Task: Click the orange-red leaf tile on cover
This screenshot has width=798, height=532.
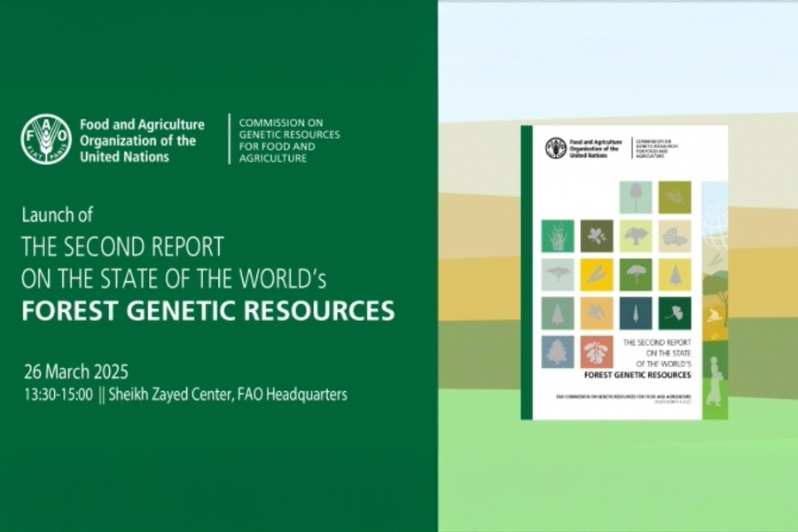Action: (597, 352)
